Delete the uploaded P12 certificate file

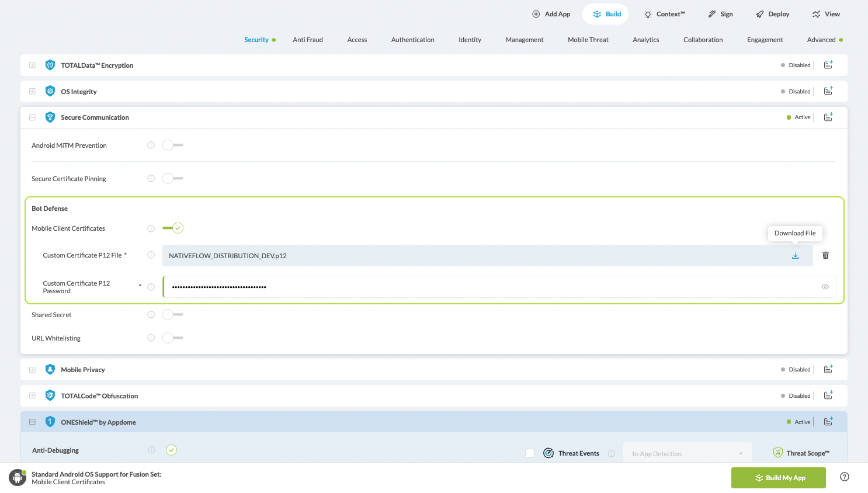pos(825,255)
